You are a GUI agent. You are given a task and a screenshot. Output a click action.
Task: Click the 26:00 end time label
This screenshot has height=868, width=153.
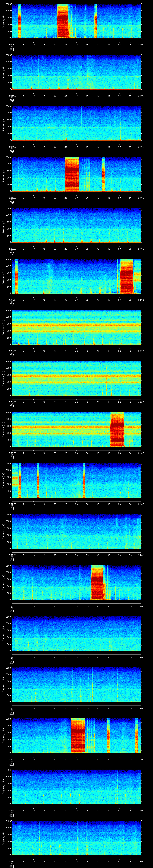141,198
